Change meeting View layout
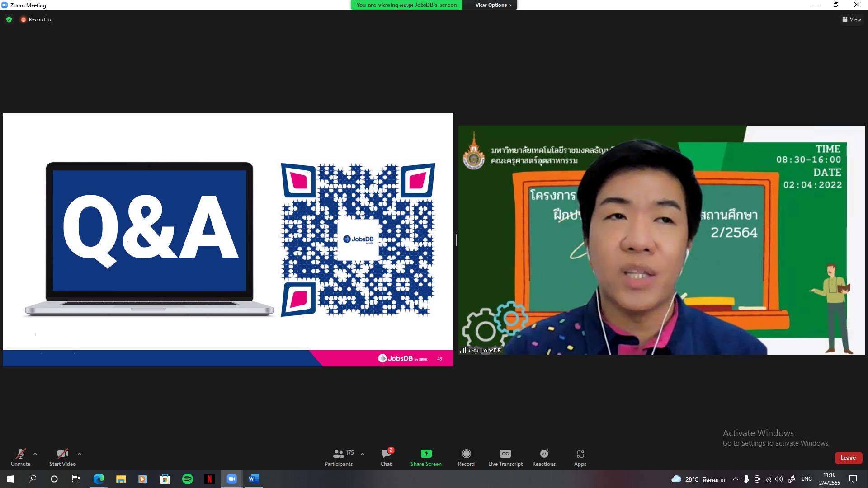 coord(851,19)
